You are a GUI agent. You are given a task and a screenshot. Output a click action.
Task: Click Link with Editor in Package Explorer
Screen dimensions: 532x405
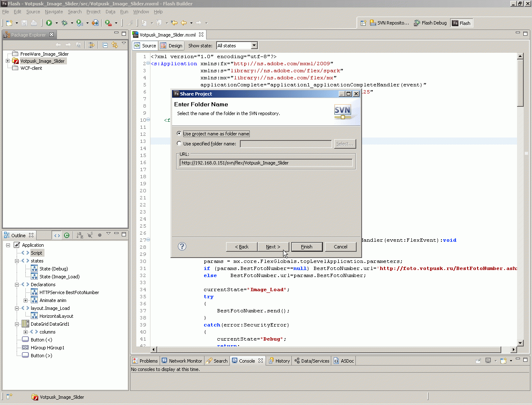pos(114,45)
